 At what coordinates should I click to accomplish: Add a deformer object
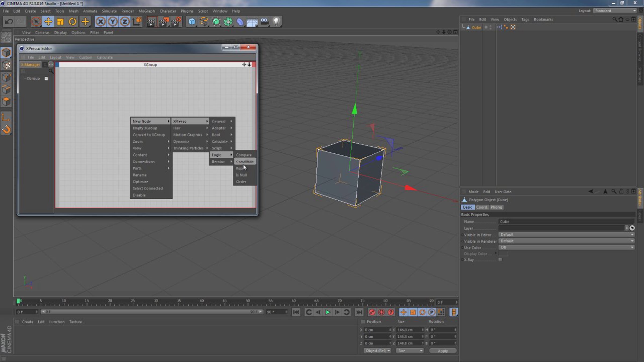(x=240, y=21)
